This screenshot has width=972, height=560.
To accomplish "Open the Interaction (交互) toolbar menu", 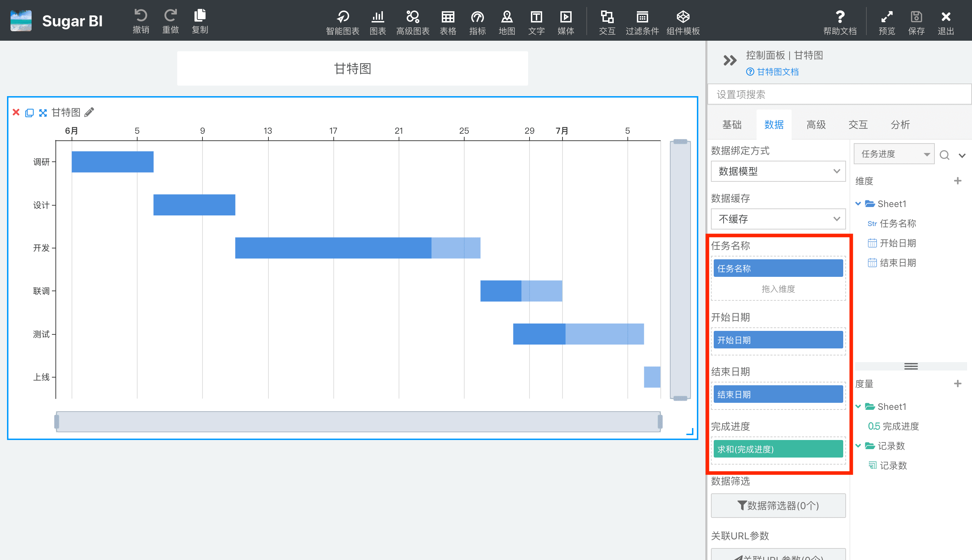I will [x=607, y=22].
